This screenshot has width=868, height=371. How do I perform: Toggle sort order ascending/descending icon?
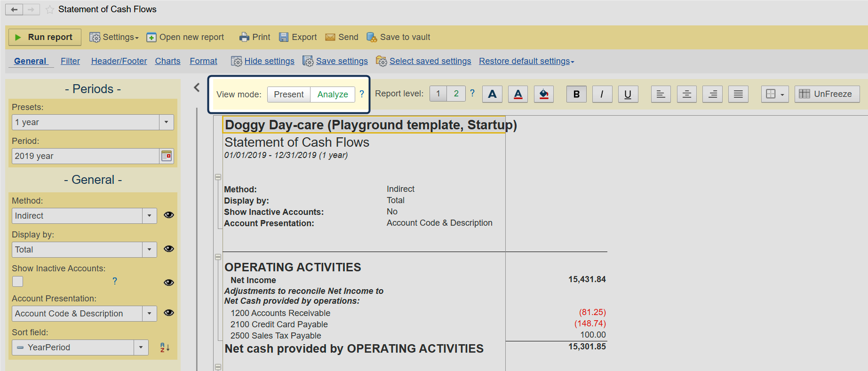pos(165,347)
